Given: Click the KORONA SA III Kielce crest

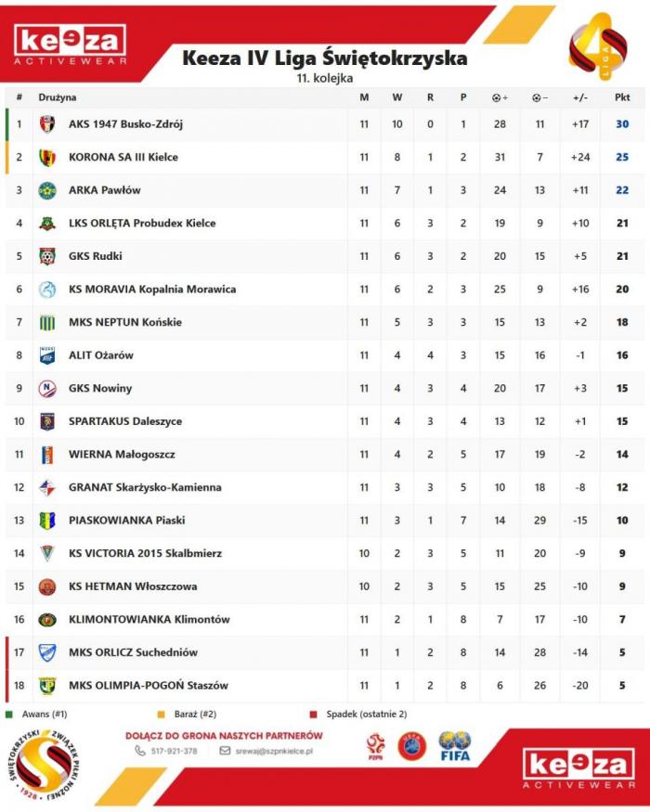Looking at the screenshot, I should (47, 158).
